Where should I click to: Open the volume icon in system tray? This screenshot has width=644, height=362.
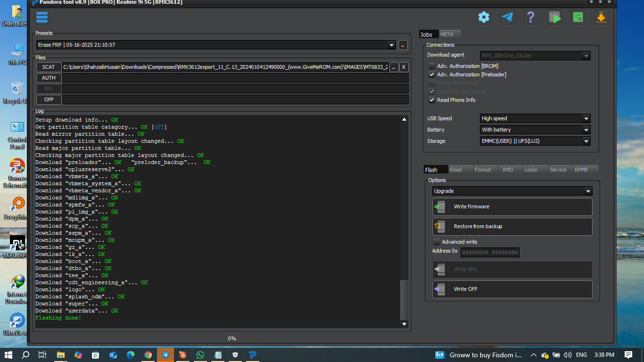567,355
